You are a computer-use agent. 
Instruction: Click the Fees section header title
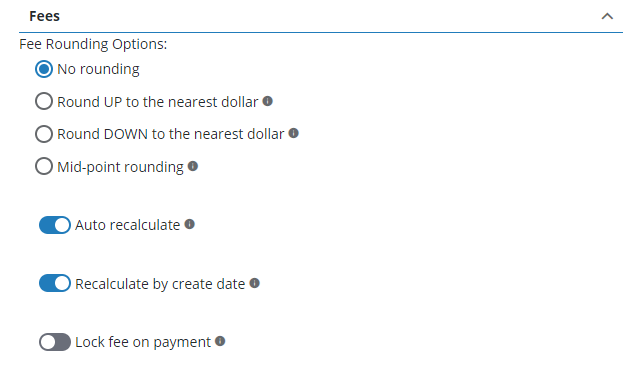(x=45, y=16)
